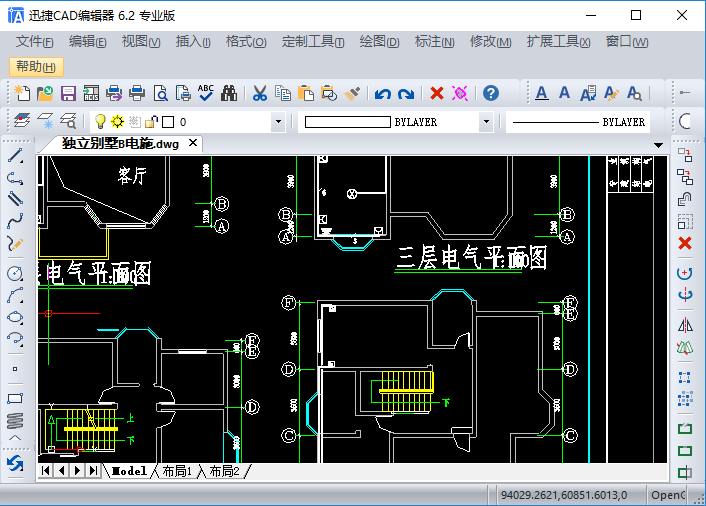Open file with folder icon
This screenshot has height=506, width=706.
45,93
